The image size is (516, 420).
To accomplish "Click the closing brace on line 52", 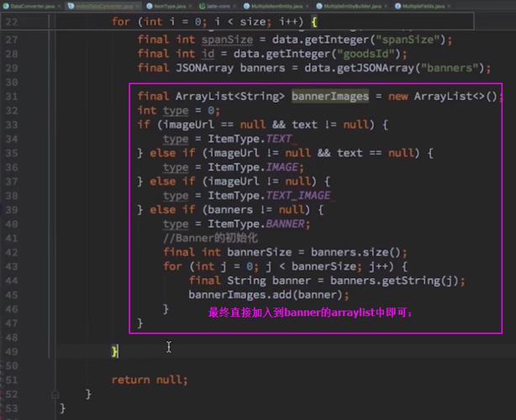I will [88, 394].
